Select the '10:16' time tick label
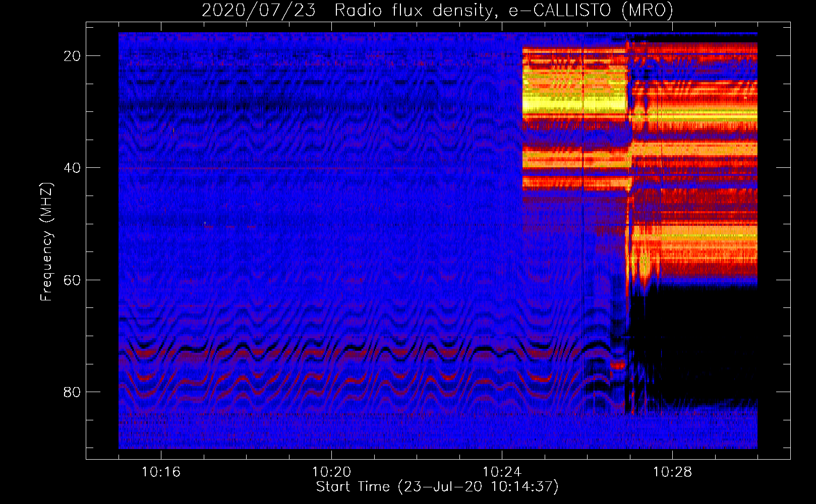 [x=161, y=472]
